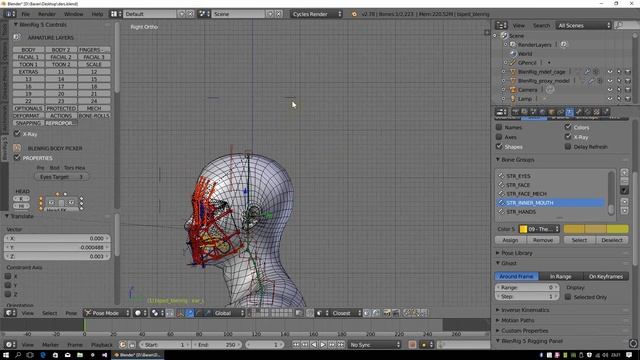Open All Scenes outliner filter dropdown

pyautogui.click(x=583, y=25)
